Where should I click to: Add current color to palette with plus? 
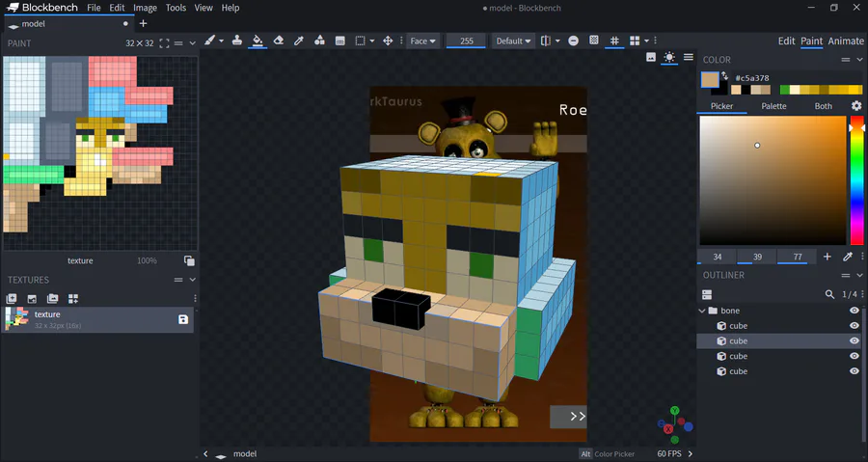click(x=827, y=257)
